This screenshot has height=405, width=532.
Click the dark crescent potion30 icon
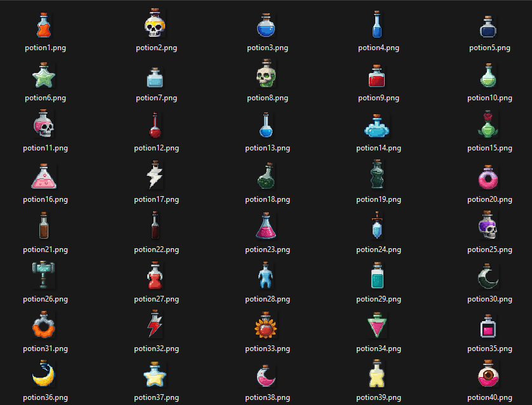[x=488, y=276]
